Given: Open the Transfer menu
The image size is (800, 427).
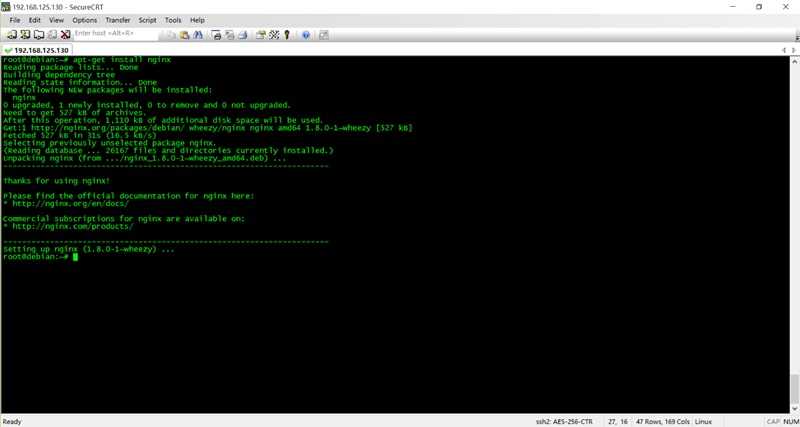Looking at the screenshot, I should (x=118, y=20).
